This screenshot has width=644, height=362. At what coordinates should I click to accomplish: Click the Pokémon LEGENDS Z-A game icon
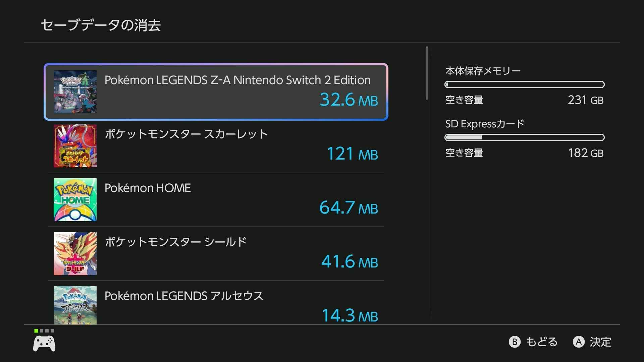[75, 92]
